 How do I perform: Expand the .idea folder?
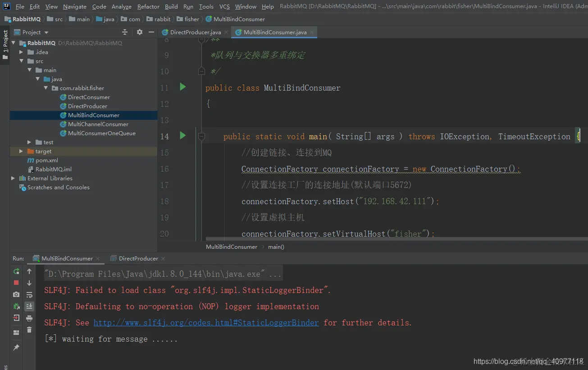point(21,52)
